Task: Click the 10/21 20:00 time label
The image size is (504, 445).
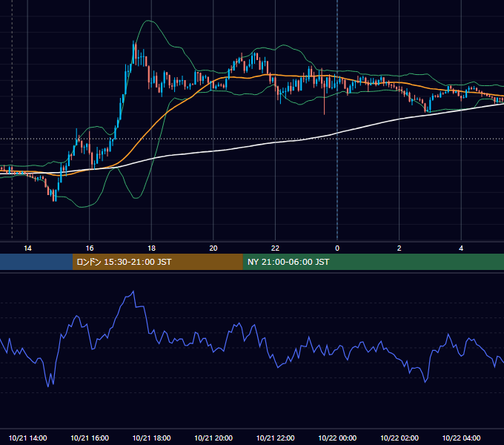Action: tap(213, 438)
